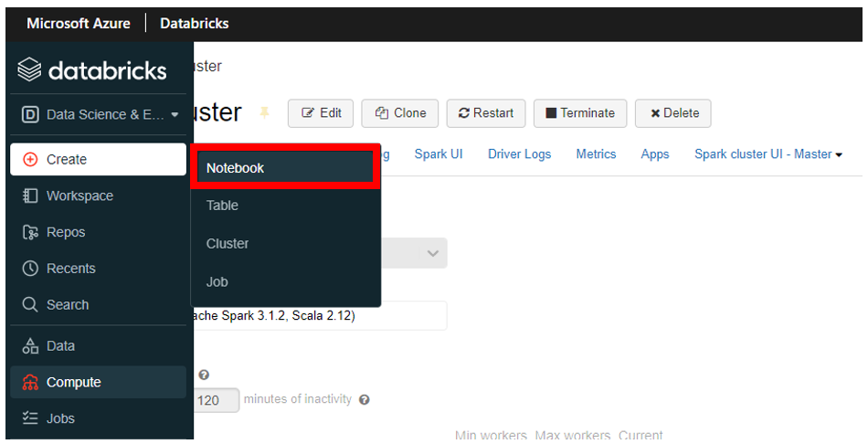The image size is (868, 444).
Task: Click the minutes of inactivity label
Action: tap(298, 399)
